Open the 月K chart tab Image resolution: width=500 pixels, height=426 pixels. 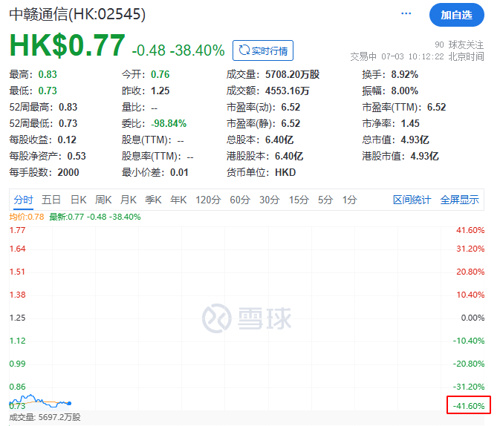point(128,200)
